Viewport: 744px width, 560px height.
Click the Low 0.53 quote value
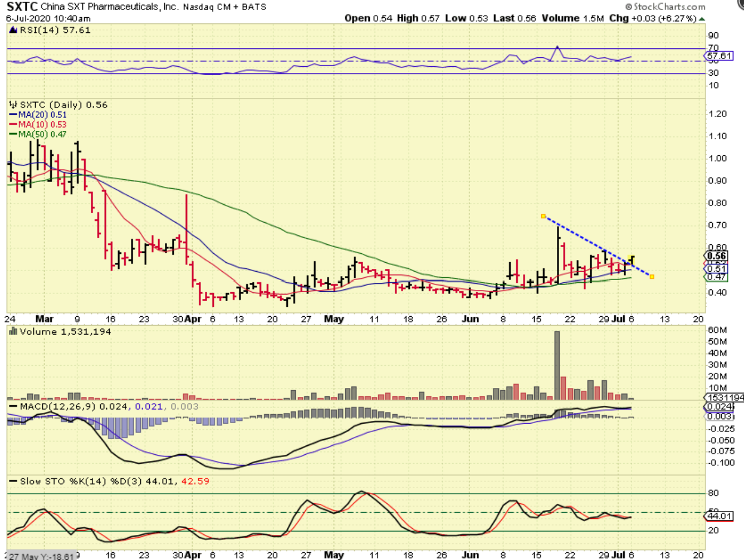point(467,18)
